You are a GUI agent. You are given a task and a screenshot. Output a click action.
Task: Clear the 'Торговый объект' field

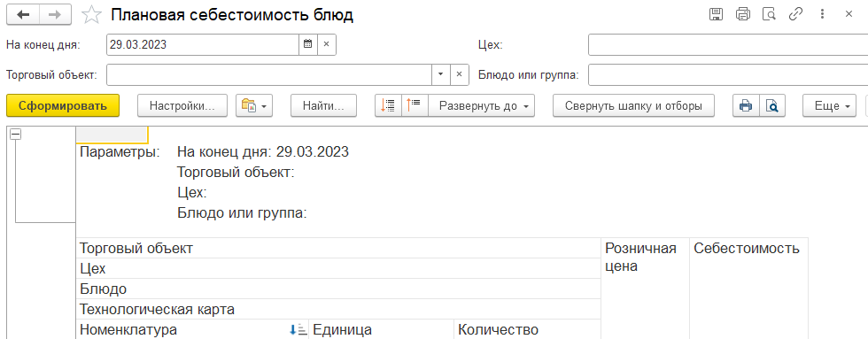point(459,74)
